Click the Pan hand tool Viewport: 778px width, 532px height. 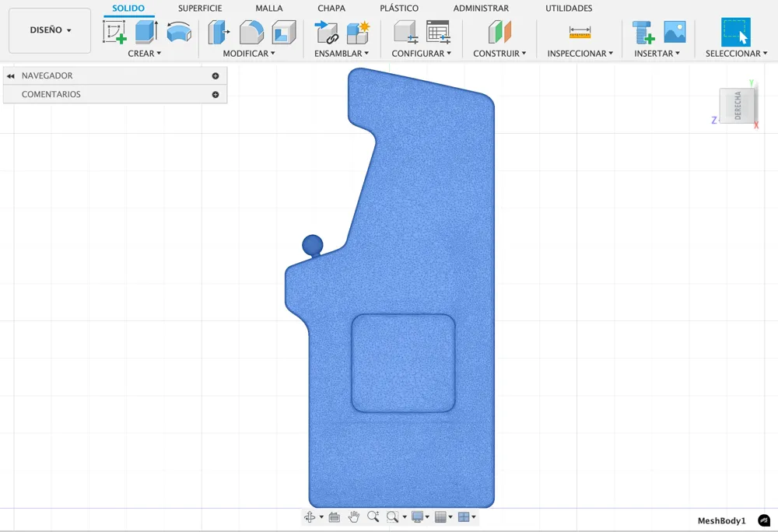coord(354,517)
